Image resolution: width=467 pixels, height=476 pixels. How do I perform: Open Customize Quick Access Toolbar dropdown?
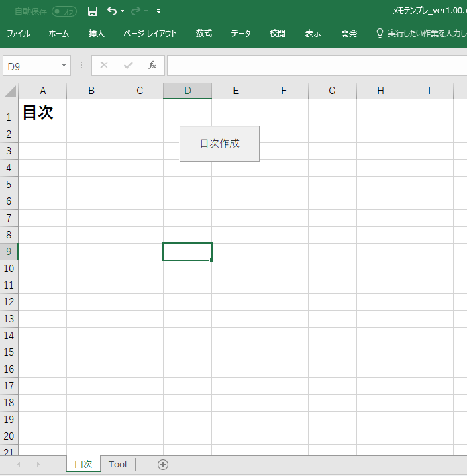[x=158, y=11]
